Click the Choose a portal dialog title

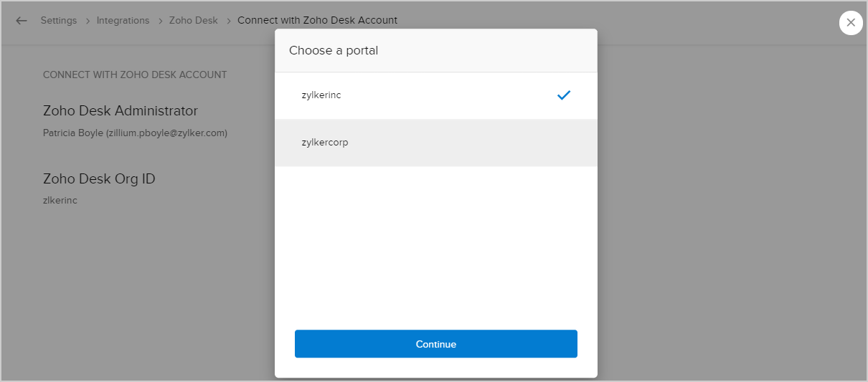pos(334,51)
